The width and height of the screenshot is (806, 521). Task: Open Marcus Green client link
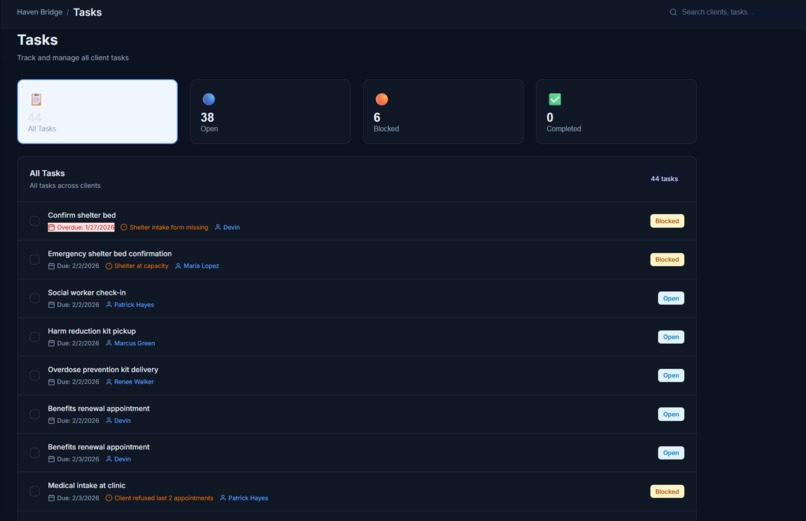(135, 343)
